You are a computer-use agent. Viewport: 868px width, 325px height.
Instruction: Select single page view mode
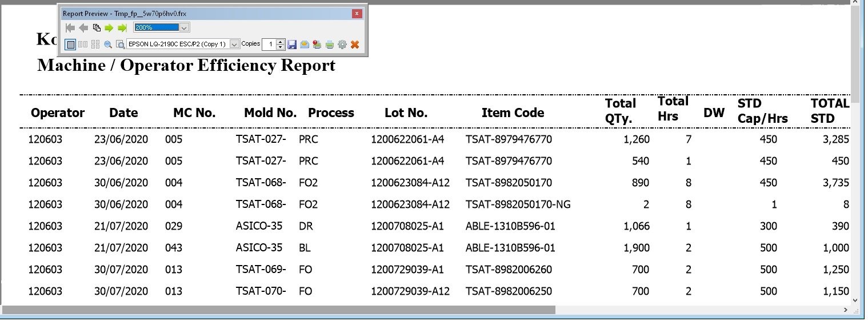click(70, 45)
